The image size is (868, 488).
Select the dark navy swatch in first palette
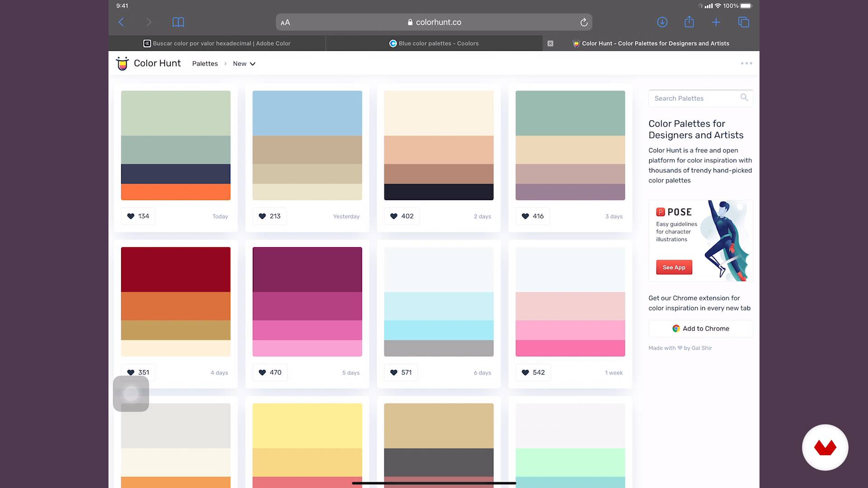[x=175, y=174]
